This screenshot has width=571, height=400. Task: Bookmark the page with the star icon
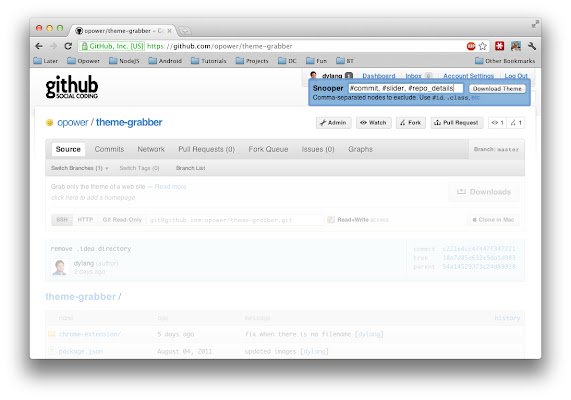(x=483, y=46)
